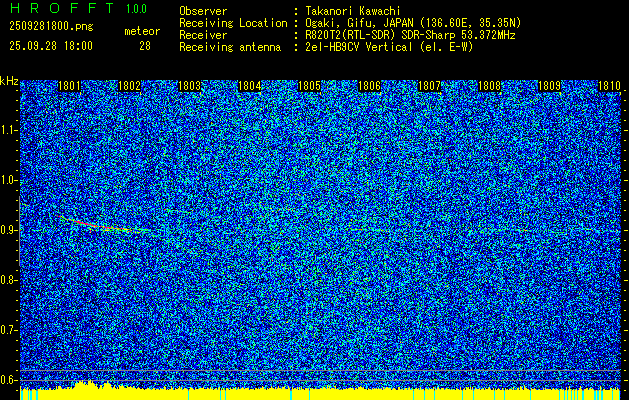Click the 0.8 kHz axis label
Viewport: 629px width, 400px height.
click(8, 280)
